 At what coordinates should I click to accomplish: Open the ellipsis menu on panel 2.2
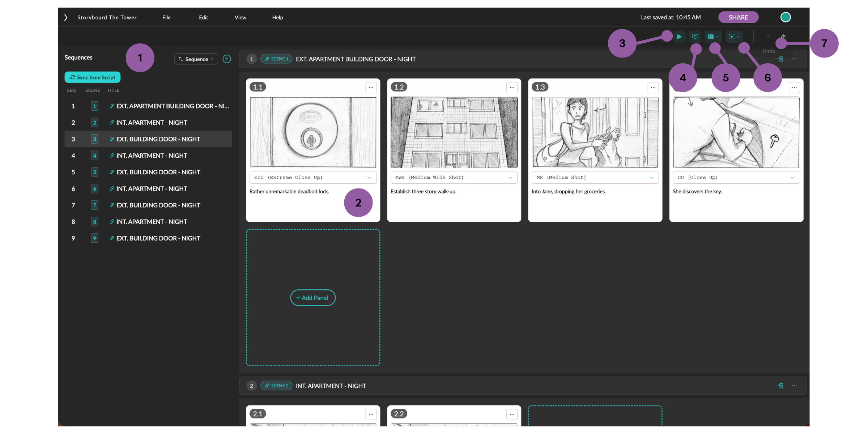[x=512, y=414]
